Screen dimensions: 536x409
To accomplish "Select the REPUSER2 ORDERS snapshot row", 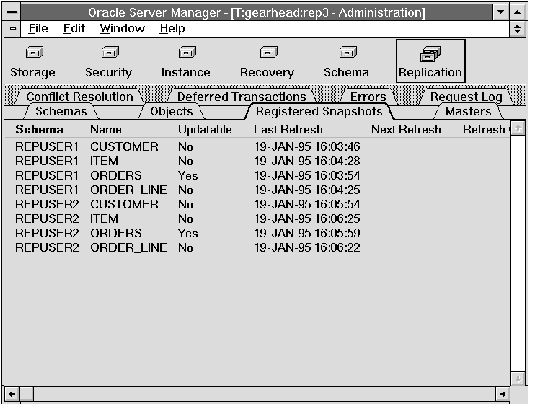I will point(188,234).
